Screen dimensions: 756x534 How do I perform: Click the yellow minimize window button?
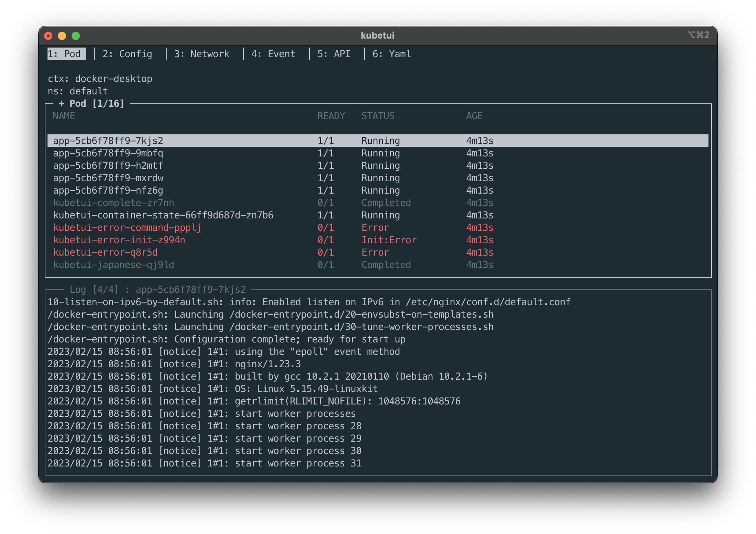(x=62, y=36)
